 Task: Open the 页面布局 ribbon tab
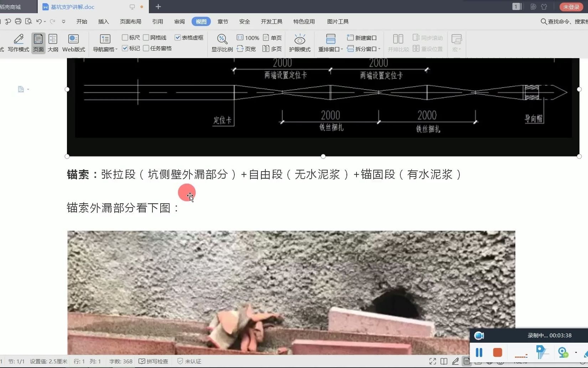click(x=130, y=21)
